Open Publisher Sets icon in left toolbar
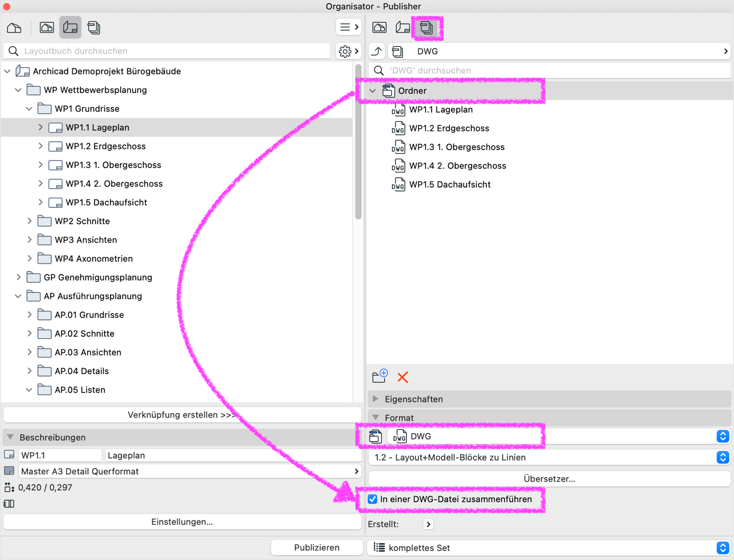 coord(94,27)
